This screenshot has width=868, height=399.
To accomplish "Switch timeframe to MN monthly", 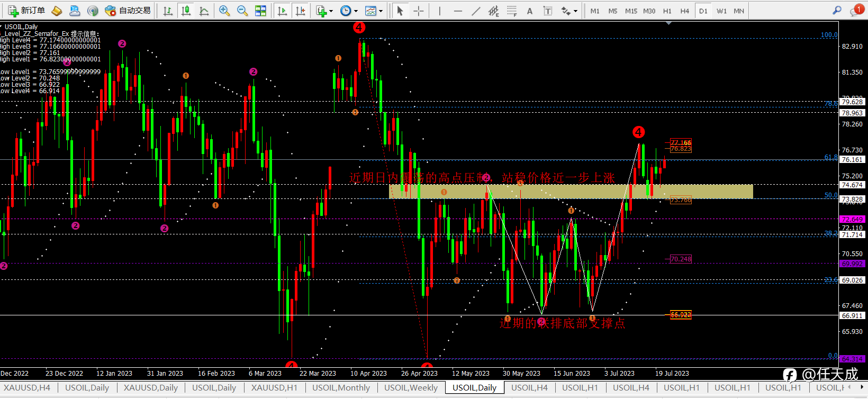I will [x=739, y=11].
